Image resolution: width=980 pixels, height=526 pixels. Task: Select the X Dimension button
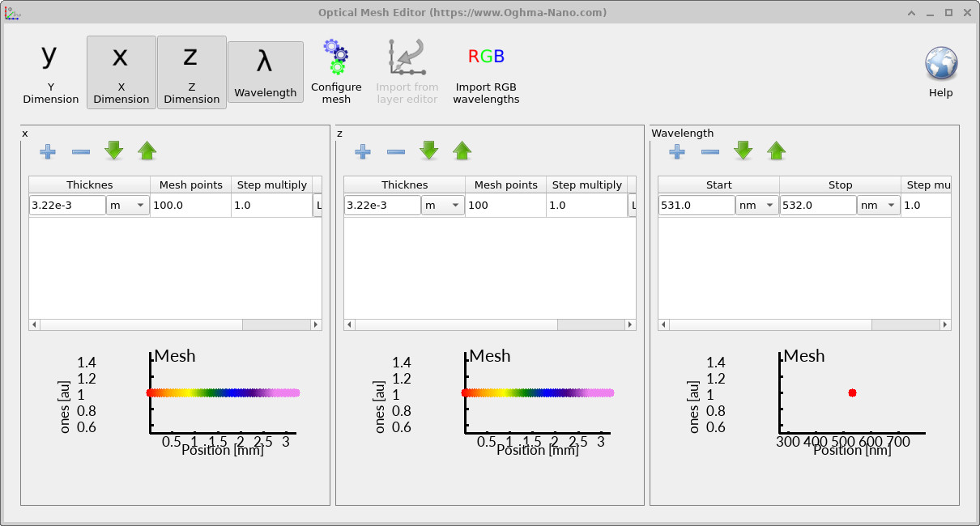point(121,71)
